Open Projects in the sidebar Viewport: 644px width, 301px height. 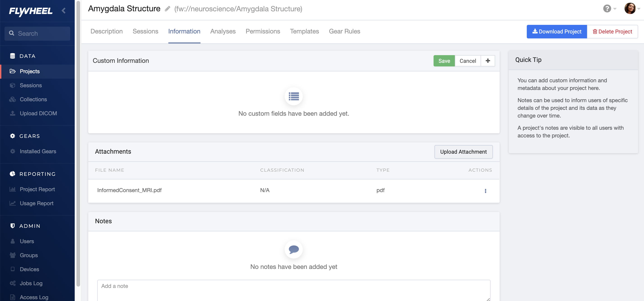pos(38,71)
